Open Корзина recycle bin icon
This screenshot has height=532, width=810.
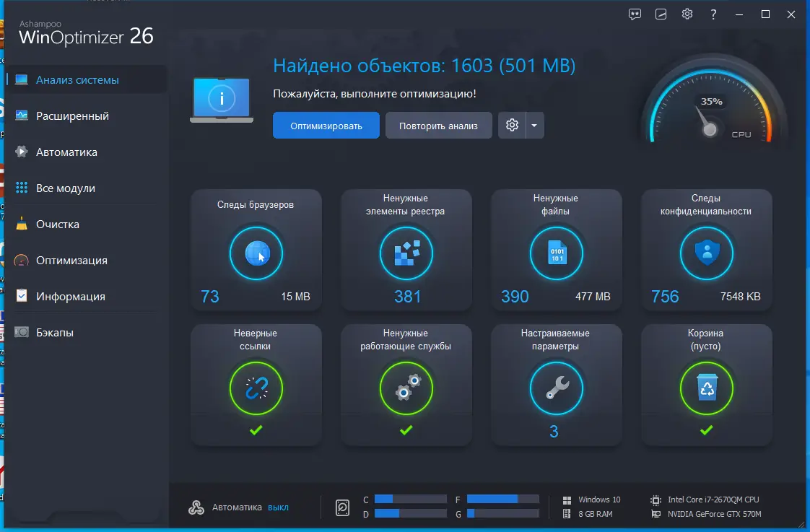[x=707, y=388]
